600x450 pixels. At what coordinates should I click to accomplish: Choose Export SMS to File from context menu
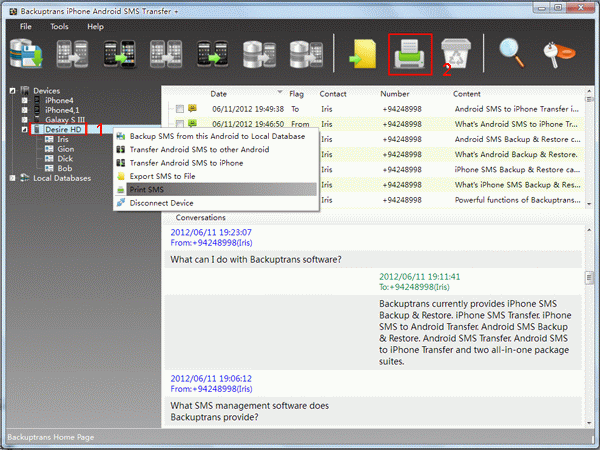pos(216,176)
